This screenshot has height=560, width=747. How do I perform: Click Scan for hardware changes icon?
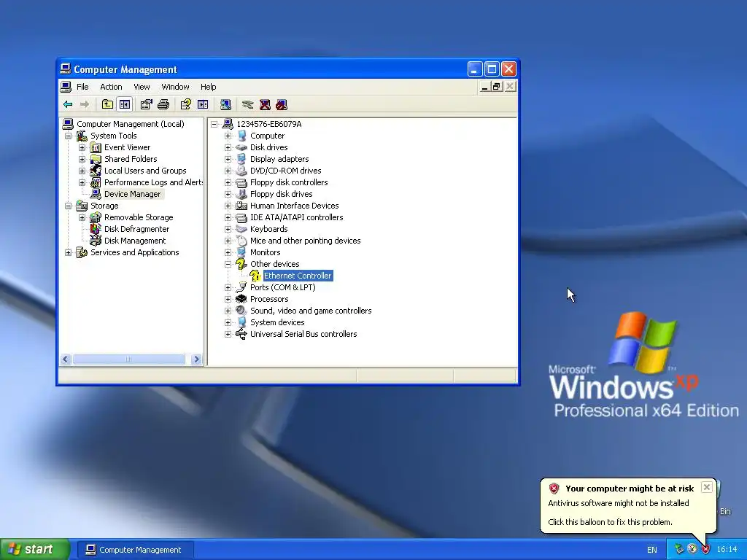pyautogui.click(x=226, y=104)
